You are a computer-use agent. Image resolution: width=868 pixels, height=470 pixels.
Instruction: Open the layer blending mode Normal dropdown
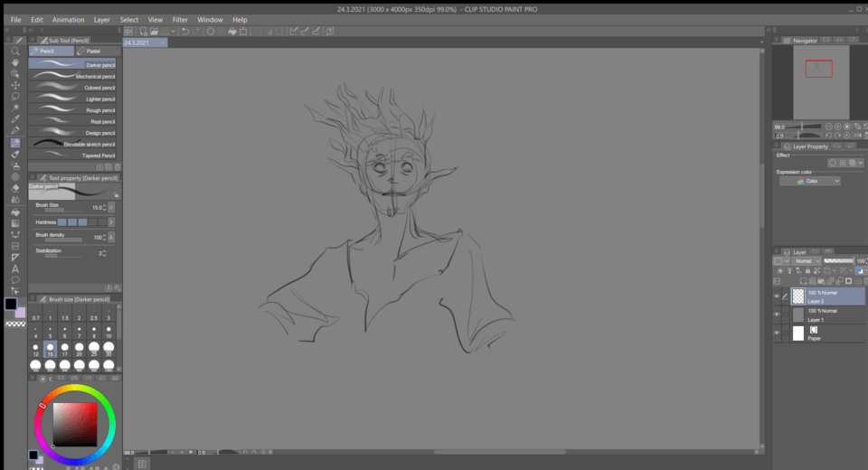click(x=807, y=260)
